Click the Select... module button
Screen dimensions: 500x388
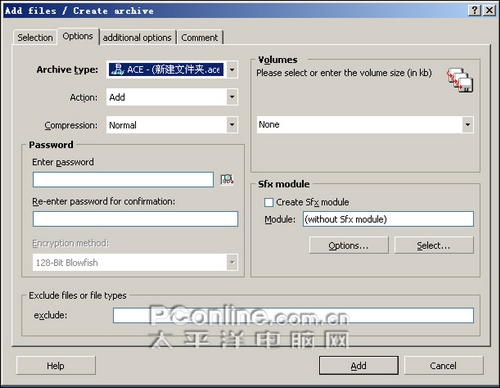(x=434, y=245)
